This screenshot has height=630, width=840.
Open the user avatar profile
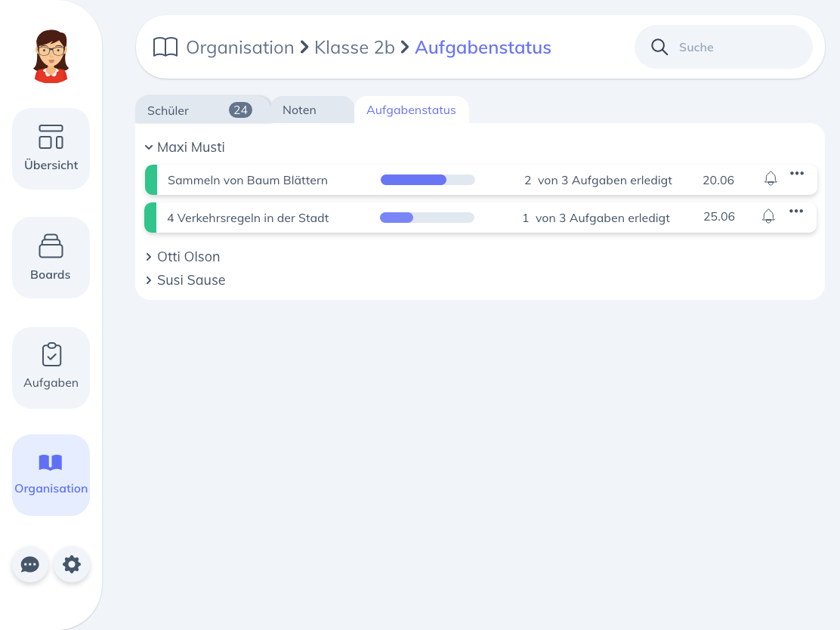[51, 56]
